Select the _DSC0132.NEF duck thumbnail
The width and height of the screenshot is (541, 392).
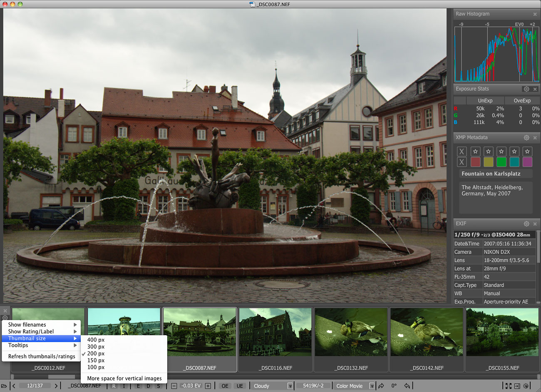(x=351, y=332)
